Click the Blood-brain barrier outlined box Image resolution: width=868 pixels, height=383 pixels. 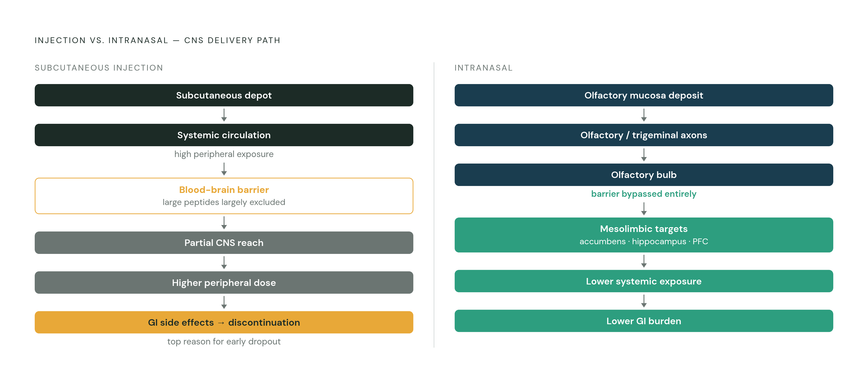tap(224, 196)
